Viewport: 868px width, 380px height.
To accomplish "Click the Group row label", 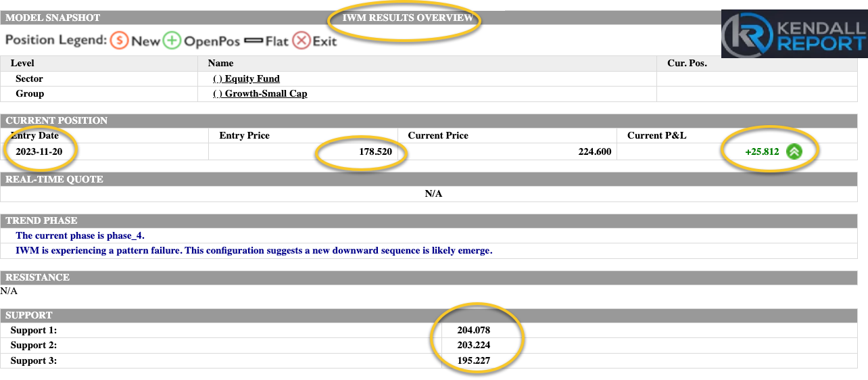I will click(x=30, y=93).
